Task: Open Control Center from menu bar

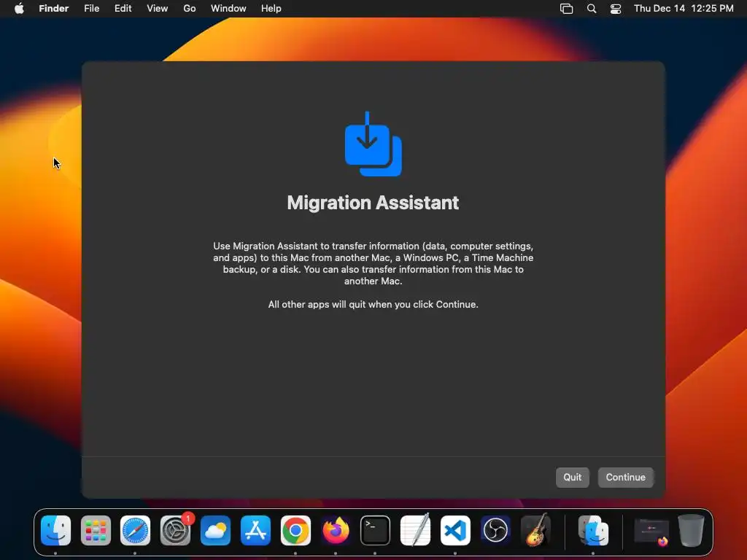Action: point(616,9)
